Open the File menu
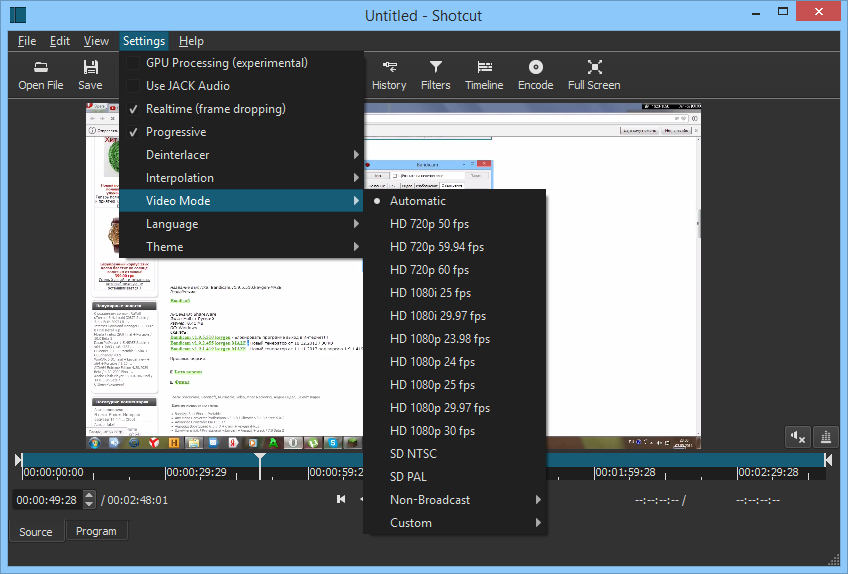Viewport: 848px width, 574px height. [26, 41]
